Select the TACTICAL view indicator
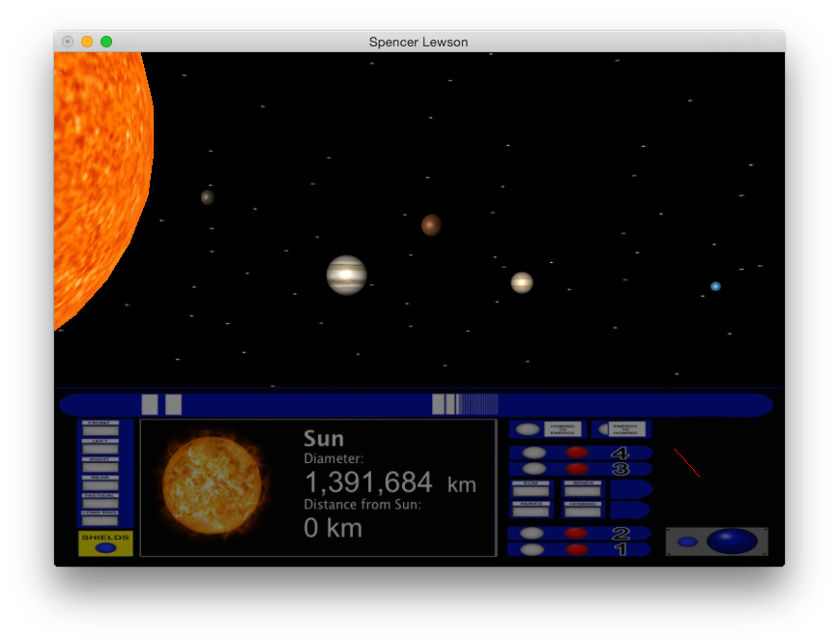The width and height of the screenshot is (839, 644). pyautogui.click(x=100, y=500)
